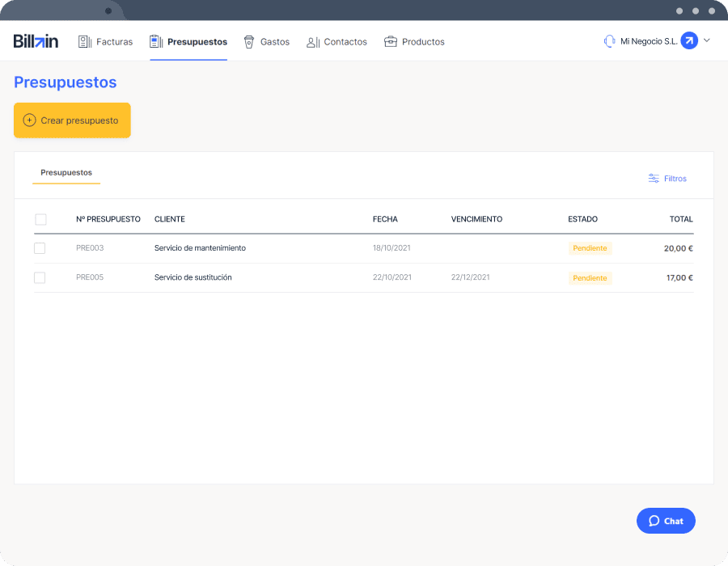Screen dimensions: 728x566
Task: Click the plus circle icon in Crear presupuesto
Action: 29,120
